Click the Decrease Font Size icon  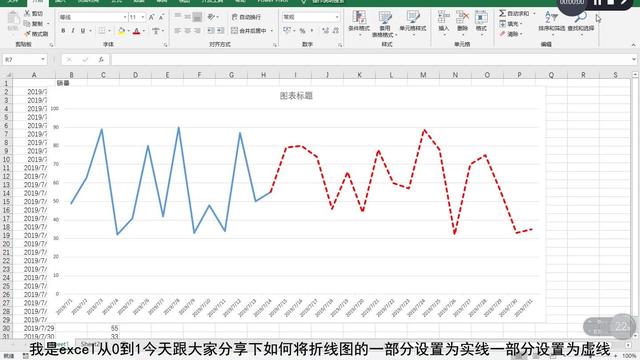tap(161, 17)
